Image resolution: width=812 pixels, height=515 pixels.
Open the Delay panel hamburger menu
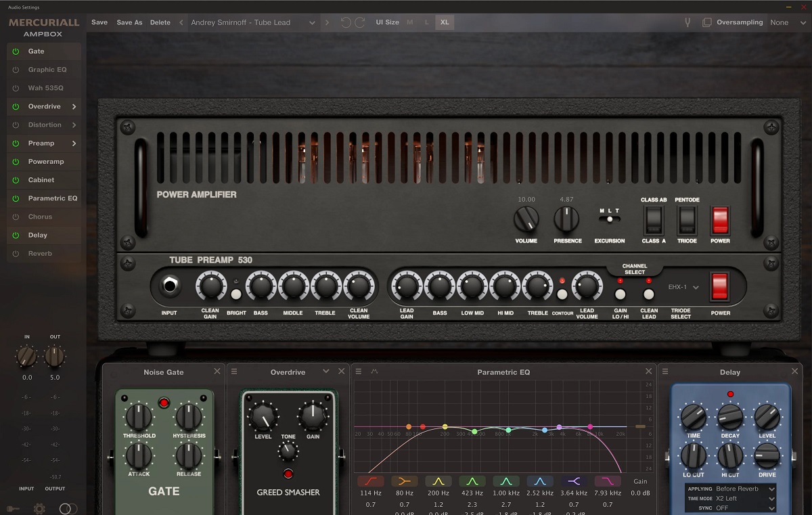[665, 372]
